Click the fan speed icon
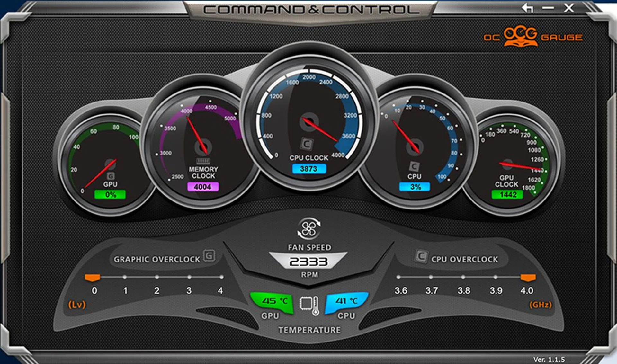The height and width of the screenshot is (364, 617). click(309, 229)
